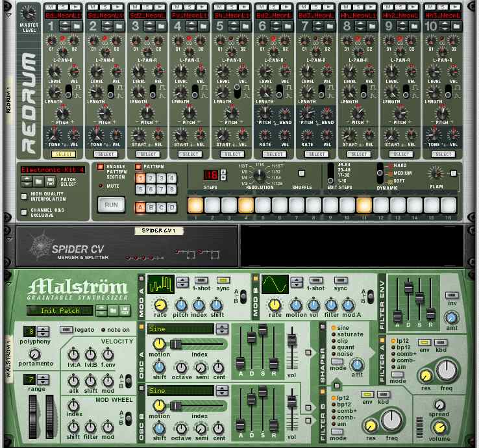Click the Flam amount knob

(436, 173)
